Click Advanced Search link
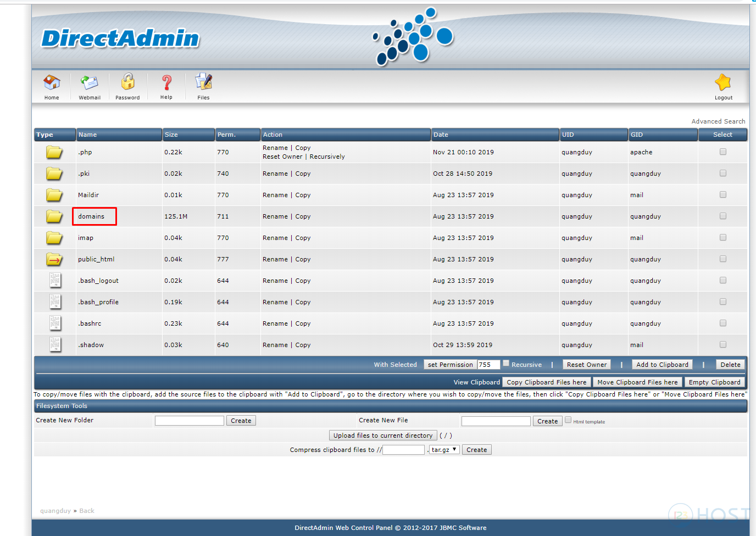The height and width of the screenshot is (536, 756). click(x=718, y=121)
